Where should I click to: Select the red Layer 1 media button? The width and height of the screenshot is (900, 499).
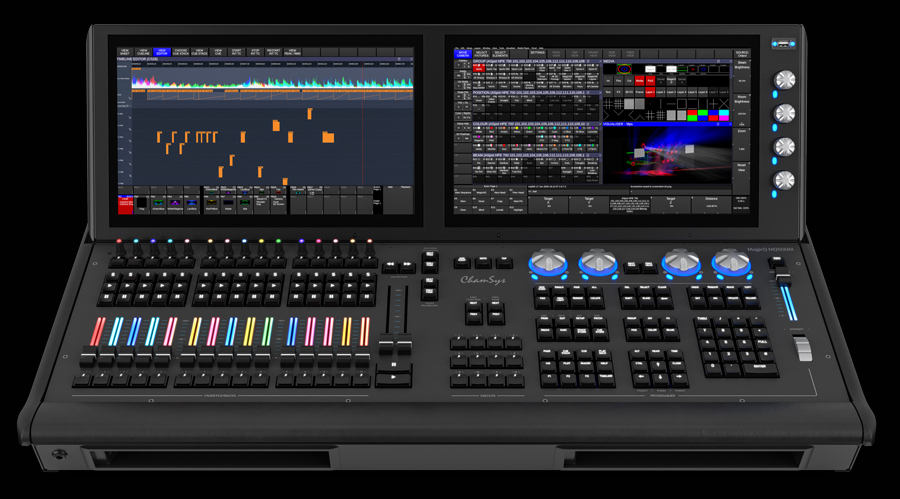point(650,92)
